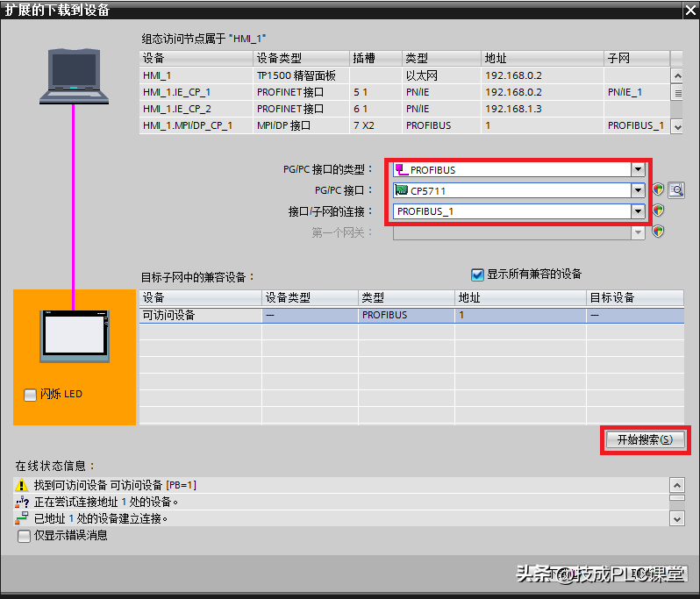Viewport: 700px width, 599px height.
Task: Click the icon beside 设备建立连接 message
Action: point(22,518)
